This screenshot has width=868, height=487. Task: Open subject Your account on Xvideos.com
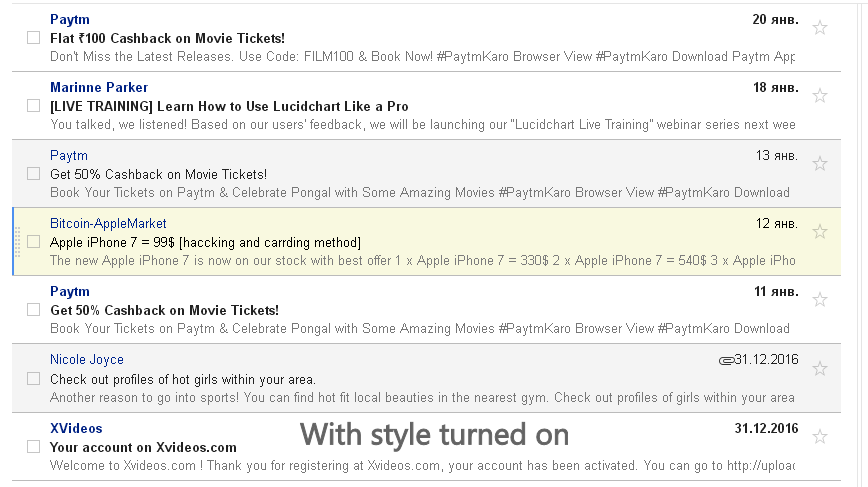143,447
